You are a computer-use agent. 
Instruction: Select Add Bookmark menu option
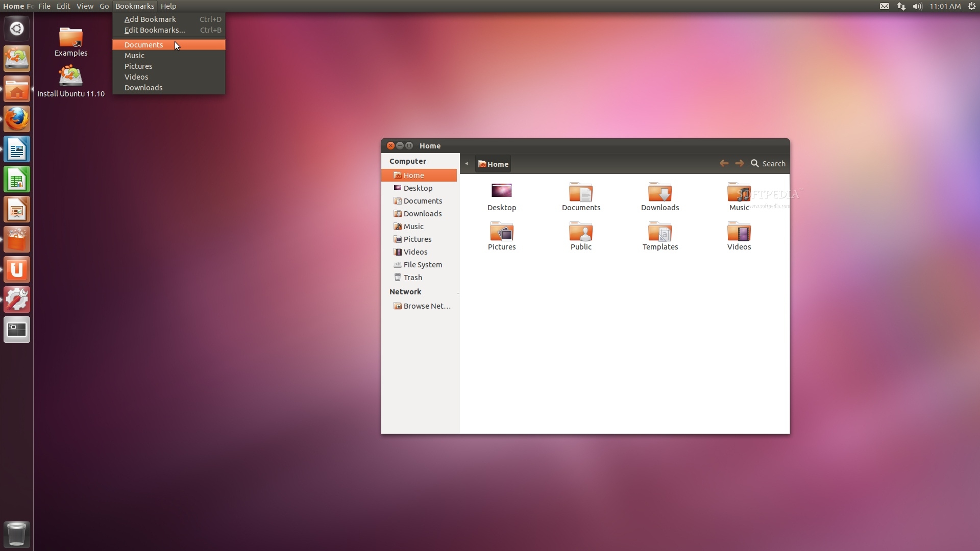pyautogui.click(x=150, y=19)
